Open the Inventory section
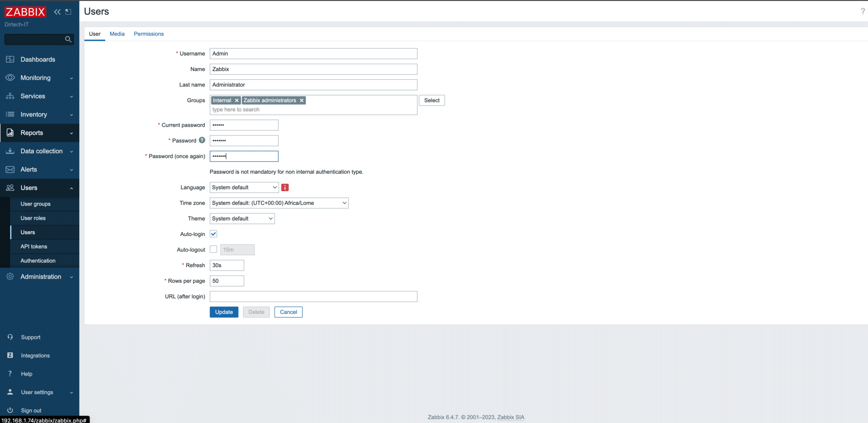 [x=34, y=114]
